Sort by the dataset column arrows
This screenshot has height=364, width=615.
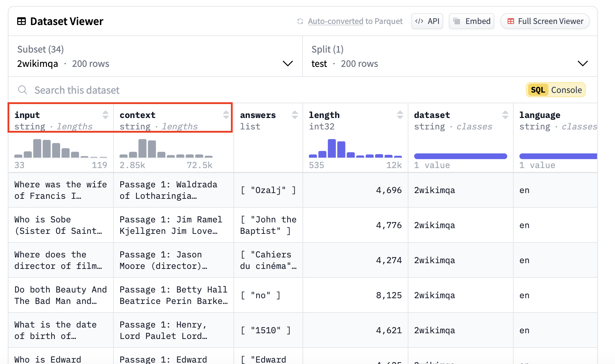coord(505,115)
